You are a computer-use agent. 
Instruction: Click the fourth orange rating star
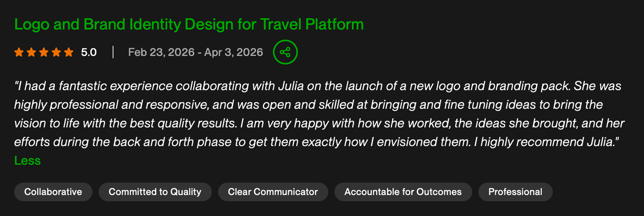56,53
